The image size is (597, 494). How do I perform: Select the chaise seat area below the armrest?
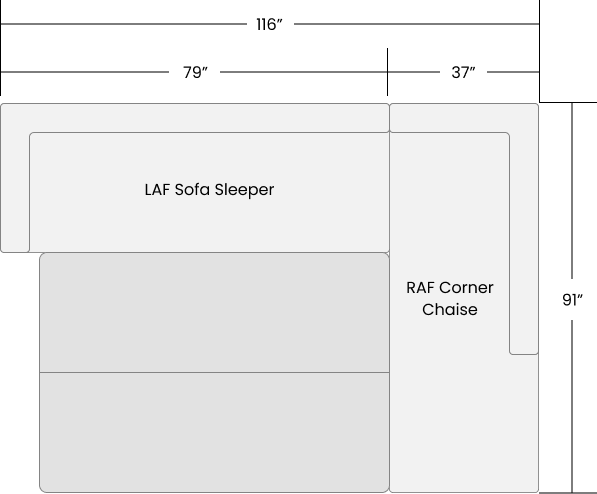pyautogui.click(x=464, y=424)
